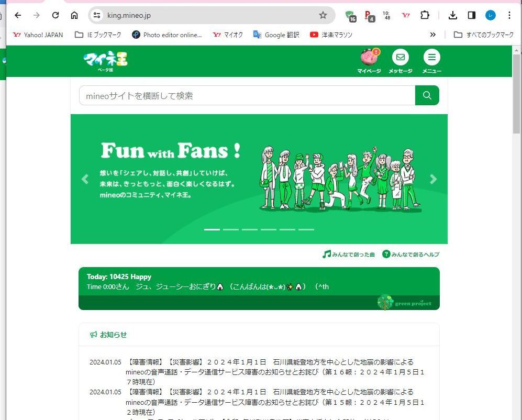Bookmark this page with the star icon
Screen dimensions: 522x420
click(323, 15)
